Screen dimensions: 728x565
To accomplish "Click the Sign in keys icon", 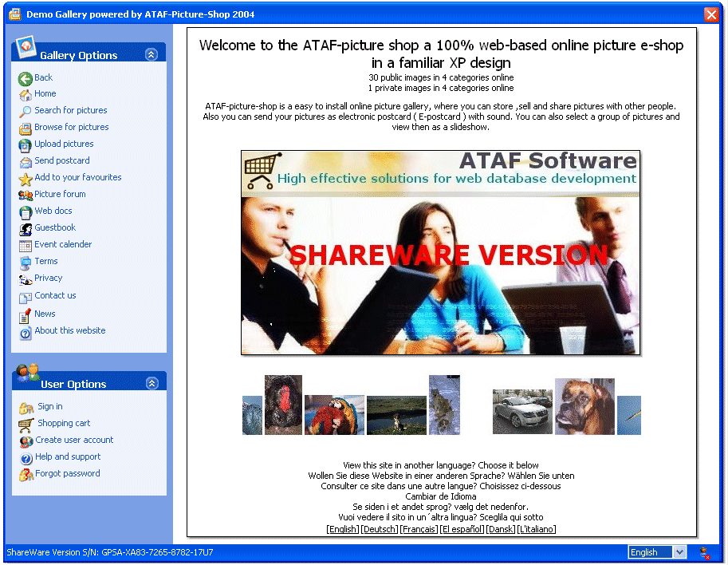I will coord(26,408).
